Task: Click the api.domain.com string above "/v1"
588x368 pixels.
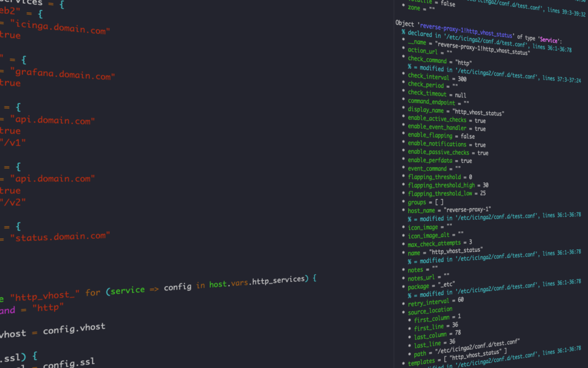Action: click(52, 120)
